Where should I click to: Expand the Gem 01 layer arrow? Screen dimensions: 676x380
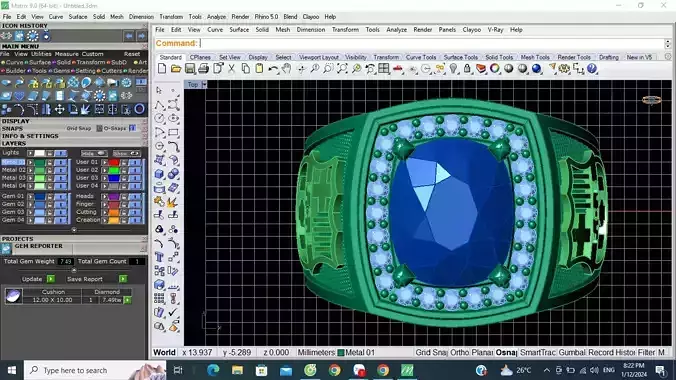tap(30, 196)
